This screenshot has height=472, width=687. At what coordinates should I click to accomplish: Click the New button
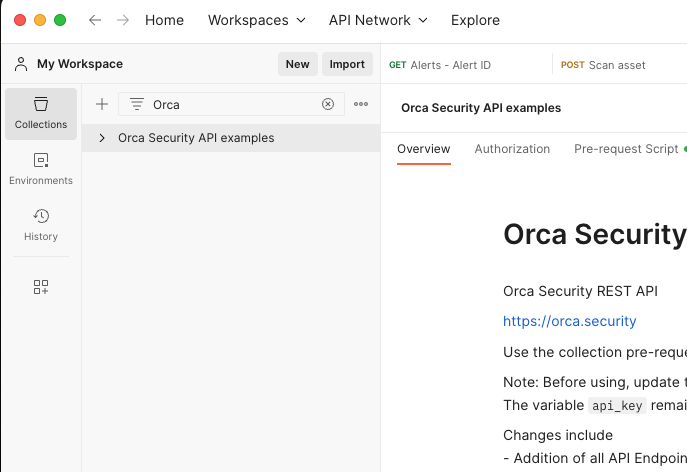click(297, 64)
